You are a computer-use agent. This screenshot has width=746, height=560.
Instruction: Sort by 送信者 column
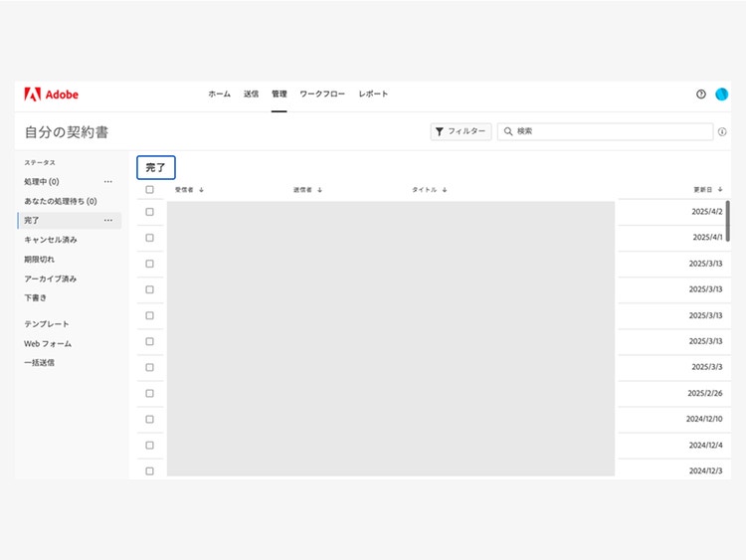point(307,190)
